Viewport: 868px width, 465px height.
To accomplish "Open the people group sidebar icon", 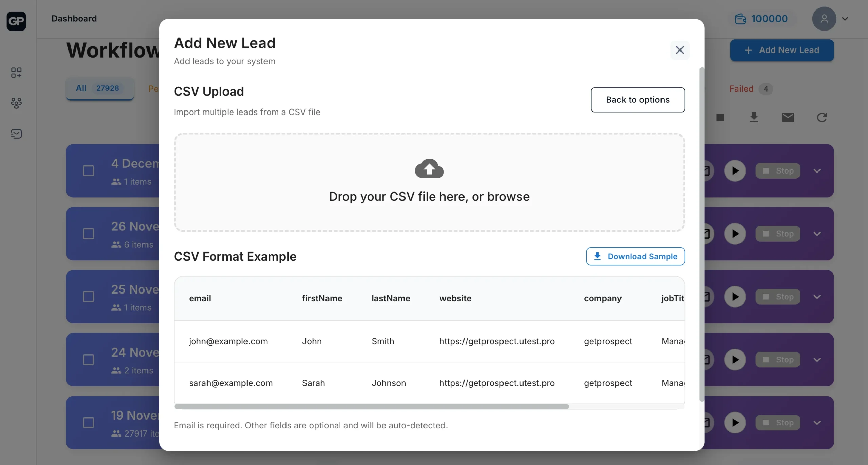I will [16, 103].
